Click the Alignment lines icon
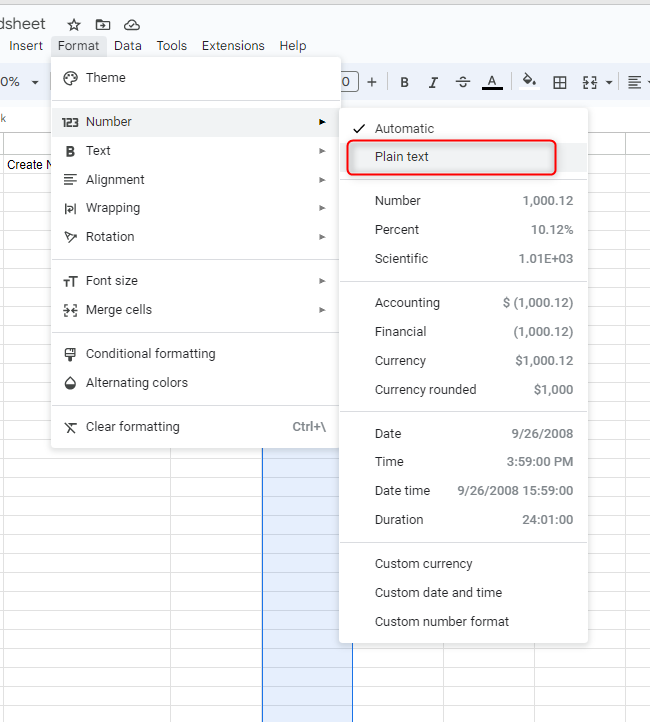The width and height of the screenshot is (650, 722). (70, 180)
